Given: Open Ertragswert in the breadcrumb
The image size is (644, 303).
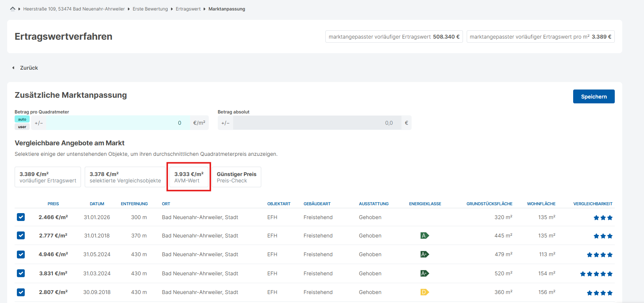Looking at the screenshot, I should point(188,9).
